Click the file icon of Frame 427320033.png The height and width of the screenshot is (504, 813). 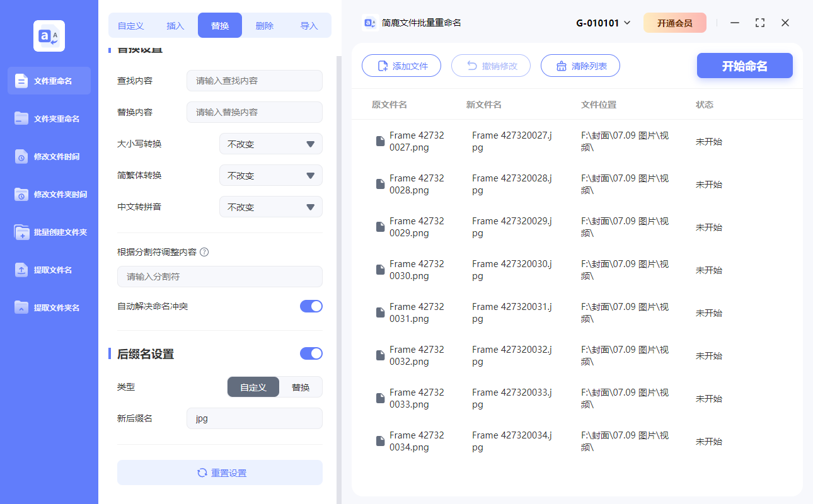coord(380,398)
